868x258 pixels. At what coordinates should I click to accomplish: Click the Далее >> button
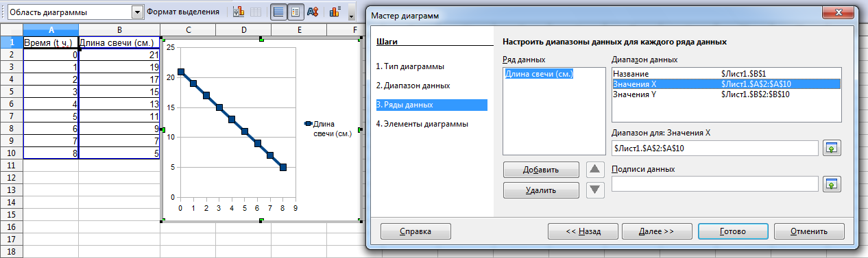(657, 231)
